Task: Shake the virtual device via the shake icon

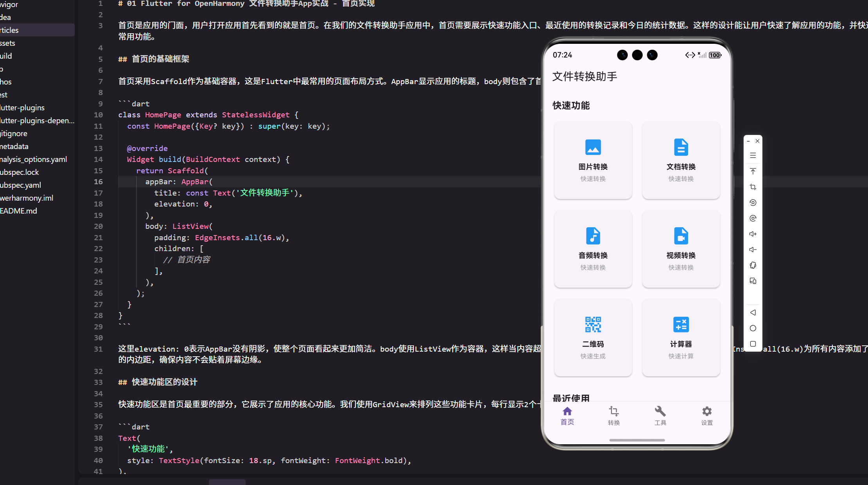Action: tap(753, 265)
